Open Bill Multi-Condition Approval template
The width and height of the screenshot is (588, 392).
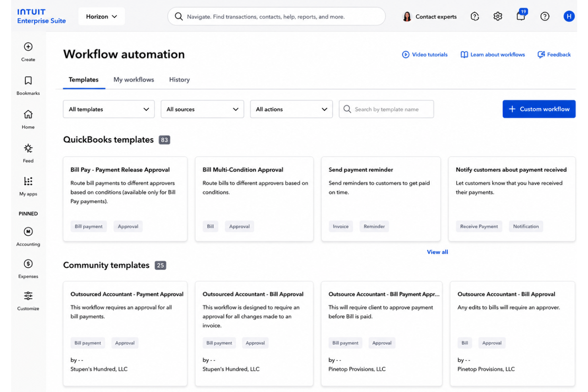click(x=254, y=199)
